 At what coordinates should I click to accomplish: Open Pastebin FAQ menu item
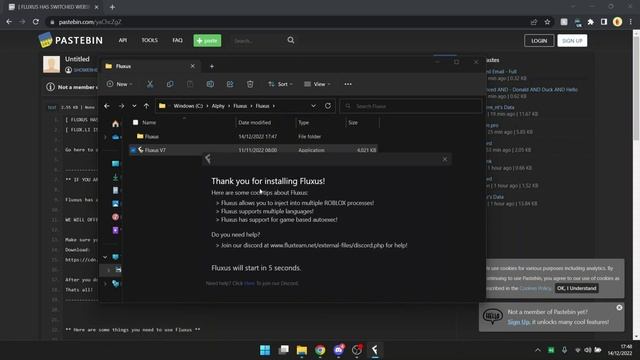point(178,40)
